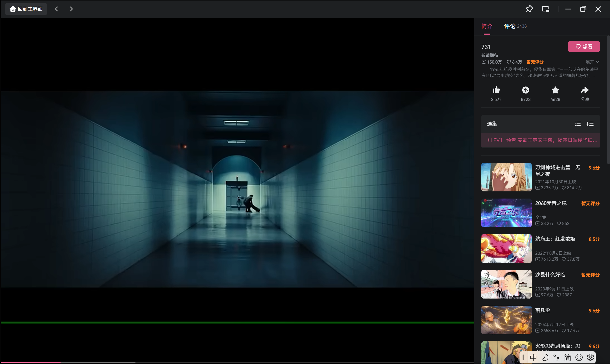Expand the description with 展开
Screen dimensions: 610x364
click(592, 62)
